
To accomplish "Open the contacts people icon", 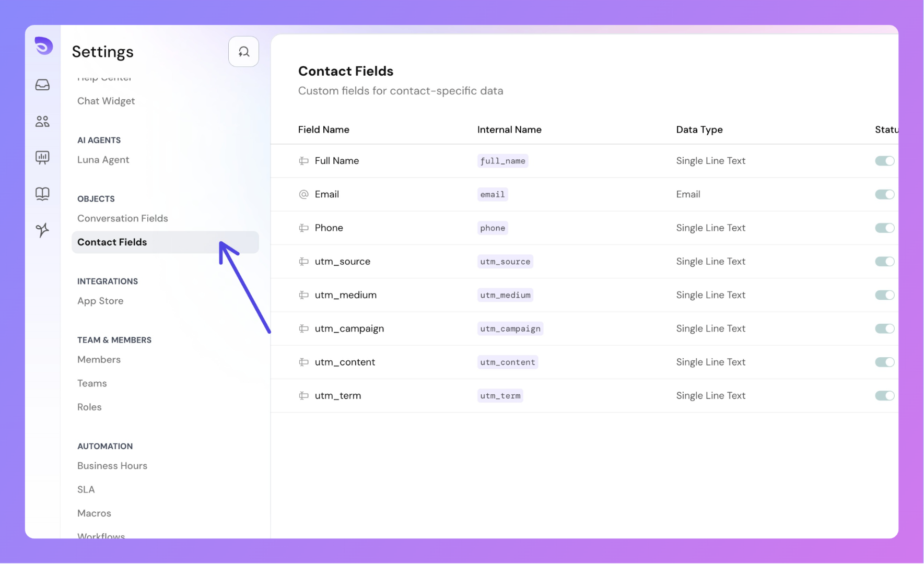I will click(x=42, y=121).
